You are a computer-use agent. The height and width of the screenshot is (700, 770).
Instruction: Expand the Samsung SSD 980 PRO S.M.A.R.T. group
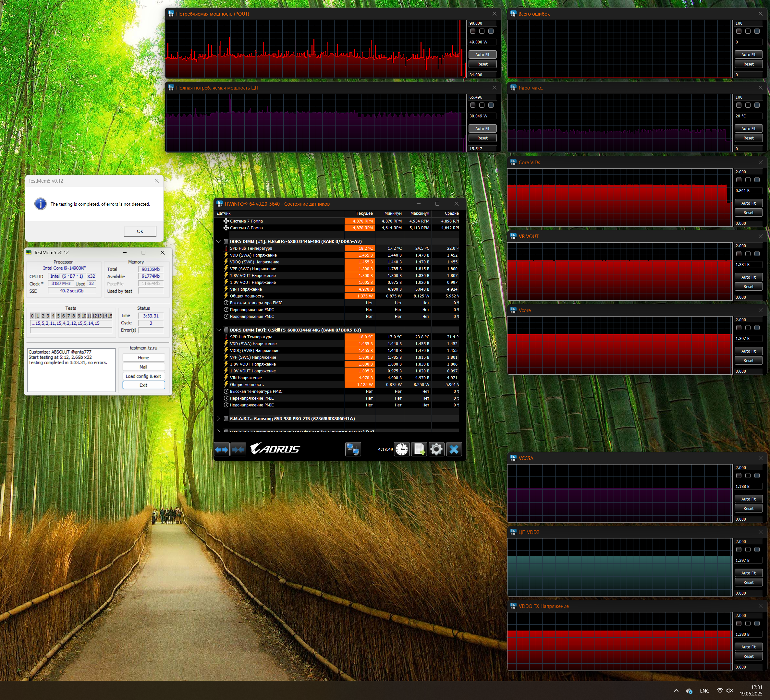[219, 418]
